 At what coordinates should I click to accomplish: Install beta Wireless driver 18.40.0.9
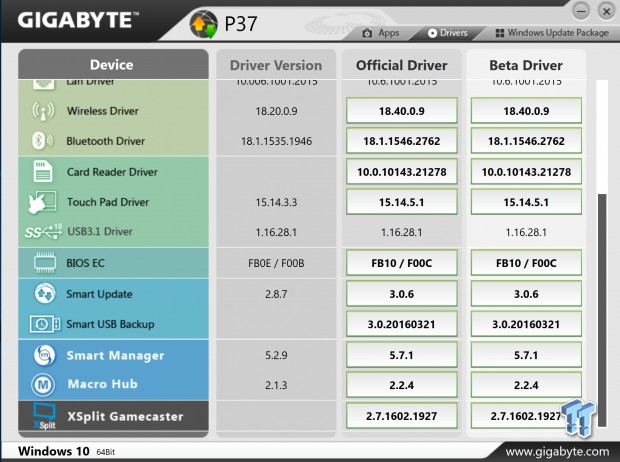[526, 111]
